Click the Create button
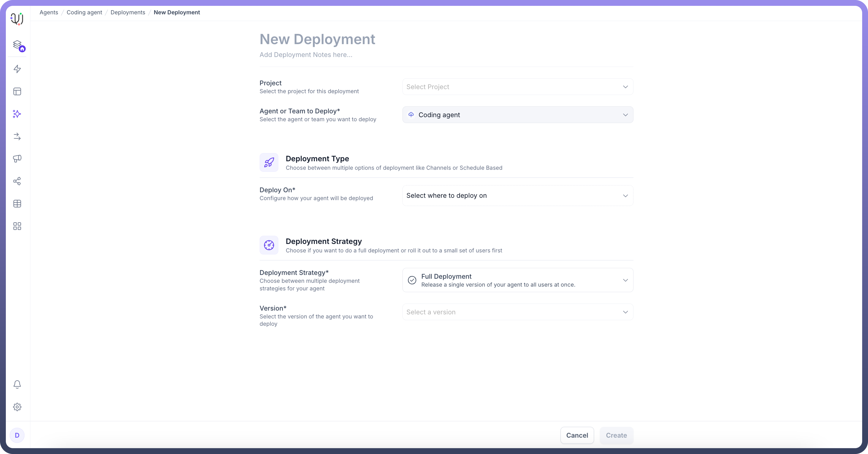The width and height of the screenshot is (868, 454). [616, 435]
